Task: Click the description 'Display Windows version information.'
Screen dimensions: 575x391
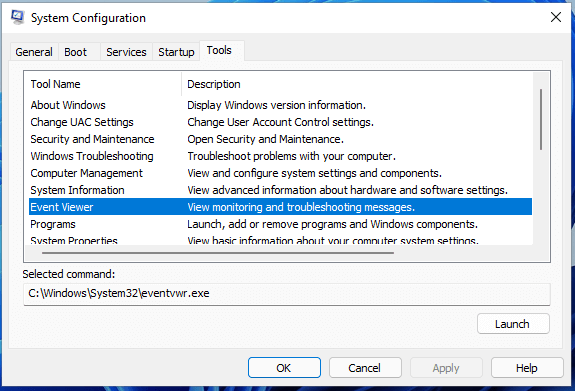Action: click(276, 105)
